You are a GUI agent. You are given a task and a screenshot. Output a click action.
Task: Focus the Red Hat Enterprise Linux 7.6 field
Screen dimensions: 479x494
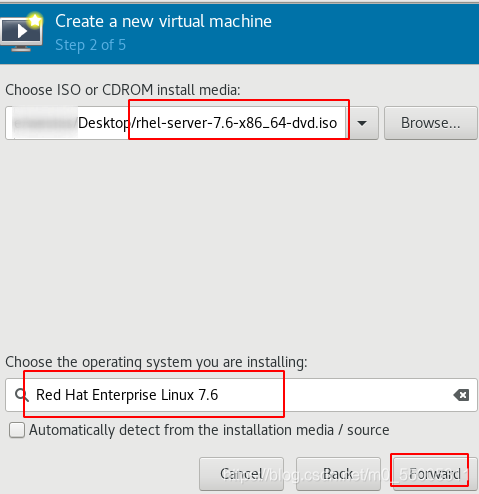241,395
